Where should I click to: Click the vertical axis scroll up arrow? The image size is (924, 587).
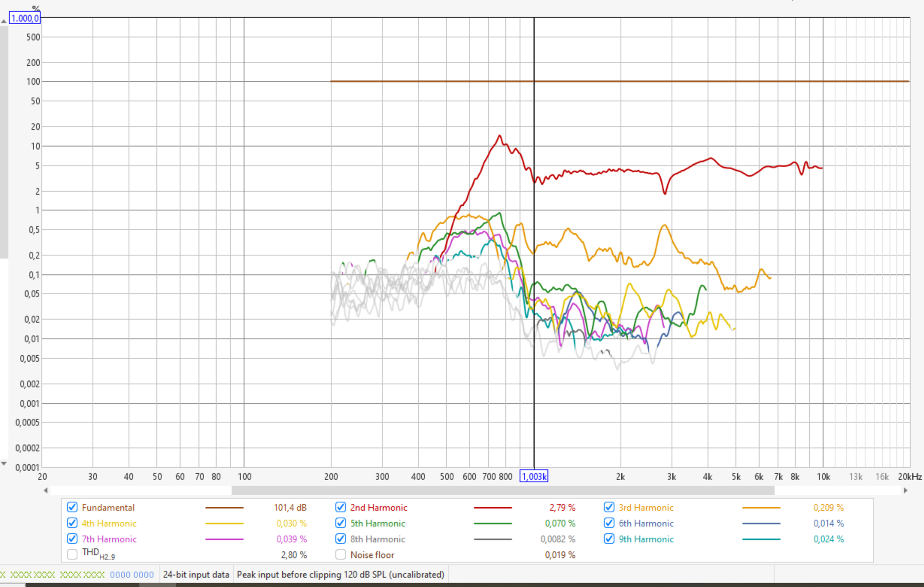pyautogui.click(x=4, y=21)
